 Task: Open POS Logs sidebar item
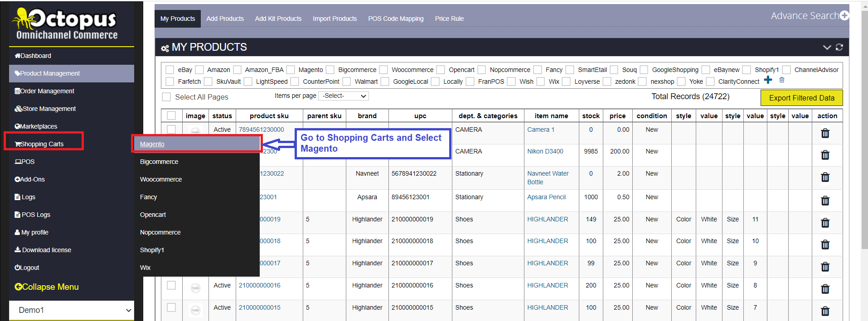tap(72, 215)
